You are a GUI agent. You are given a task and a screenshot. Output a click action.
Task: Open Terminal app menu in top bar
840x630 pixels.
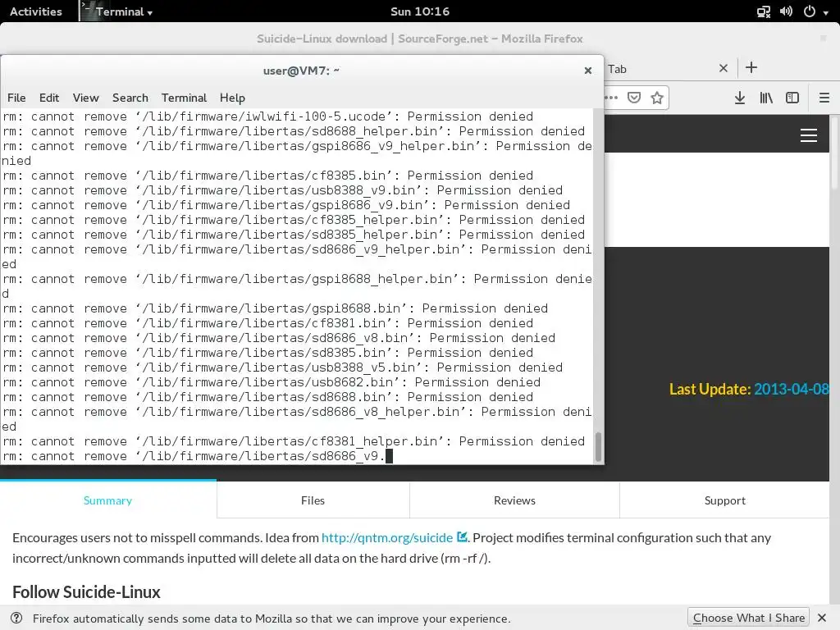pos(118,11)
